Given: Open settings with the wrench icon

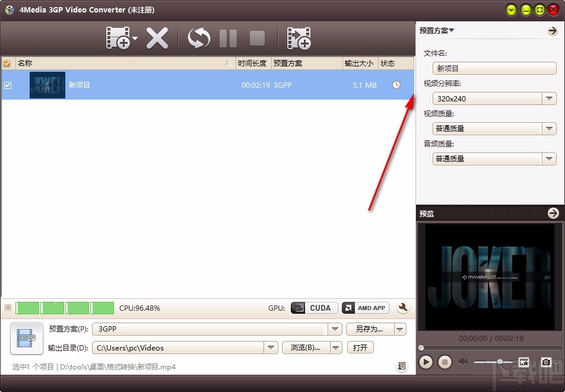Looking at the screenshot, I should [403, 308].
